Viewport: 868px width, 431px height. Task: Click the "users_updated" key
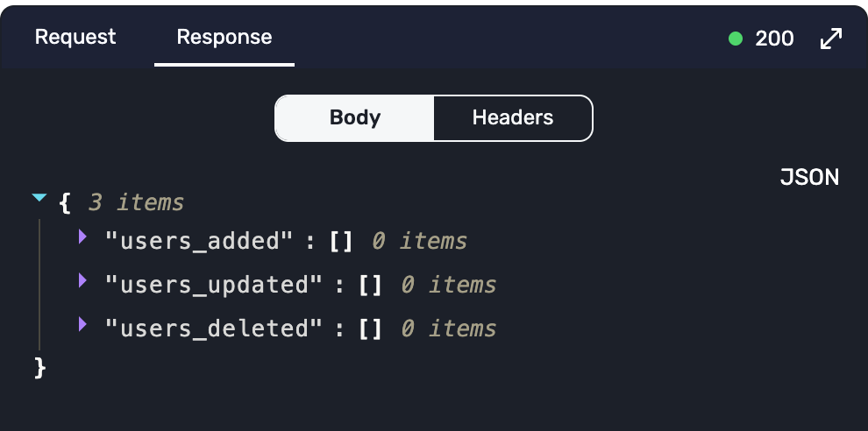pos(213,285)
